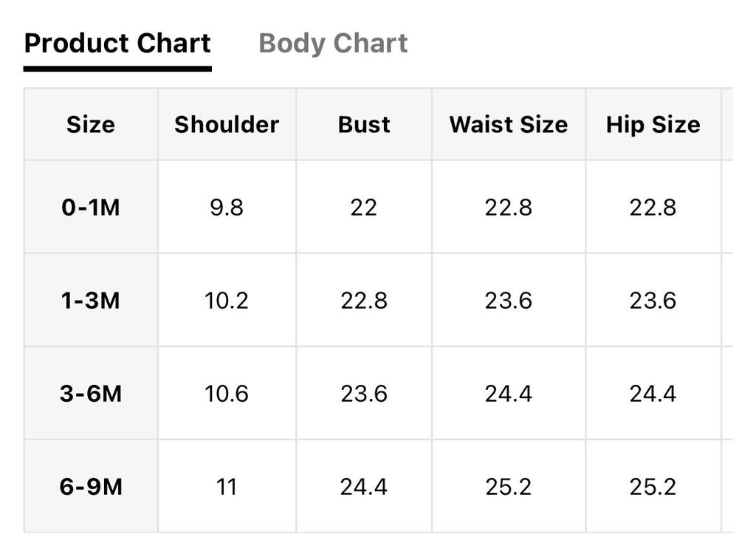756x540 pixels.
Task: Select the 3-6M size row label
Action: [x=91, y=393]
